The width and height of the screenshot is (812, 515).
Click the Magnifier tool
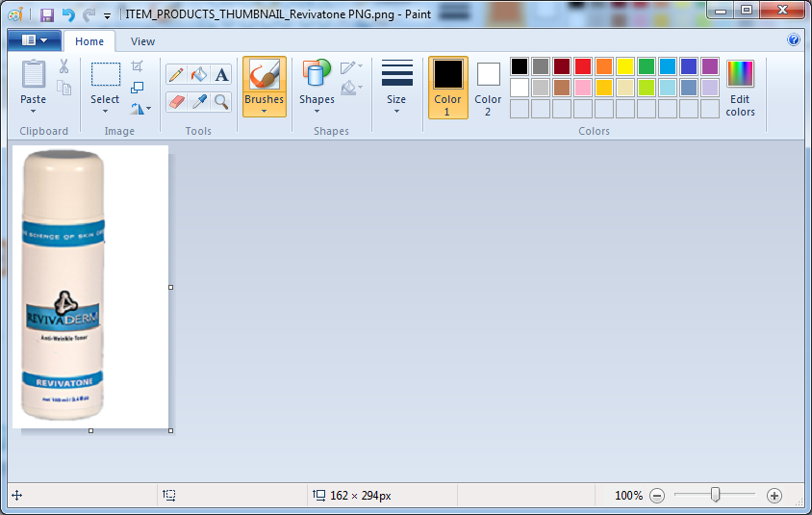pyautogui.click(x=222, y=101)
